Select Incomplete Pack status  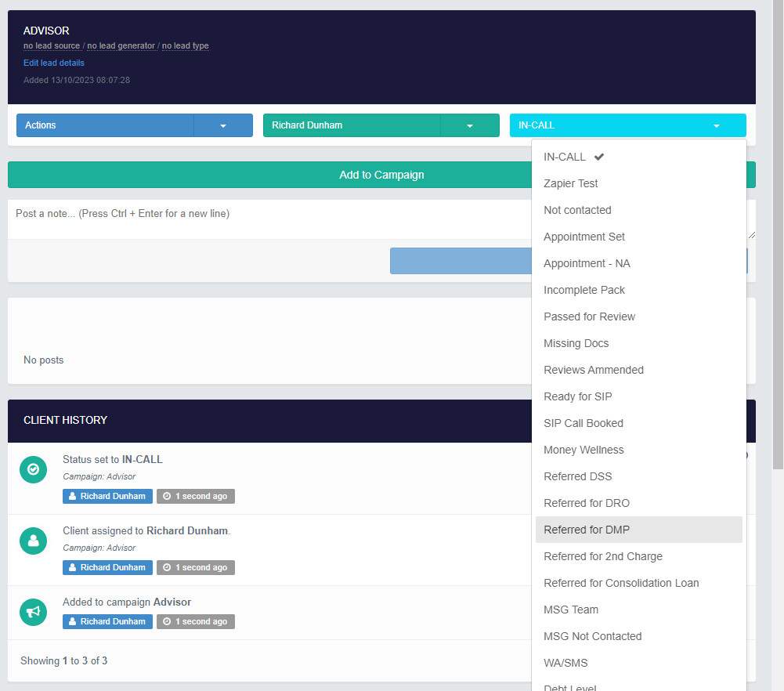[638, 290]
